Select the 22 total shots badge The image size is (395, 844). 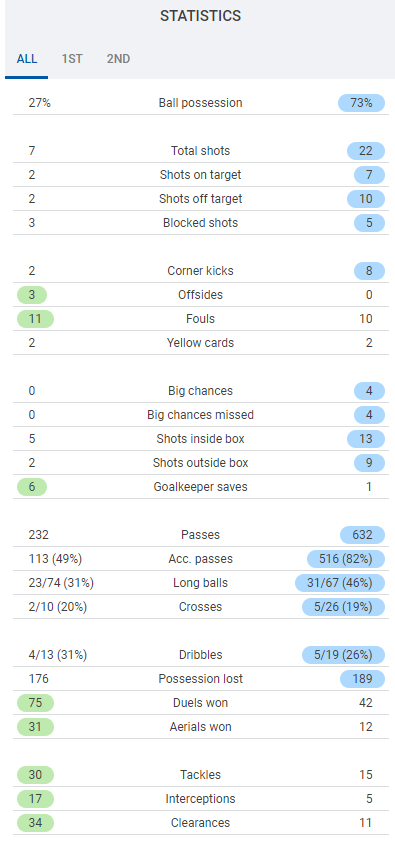click(x=365, y=151)
